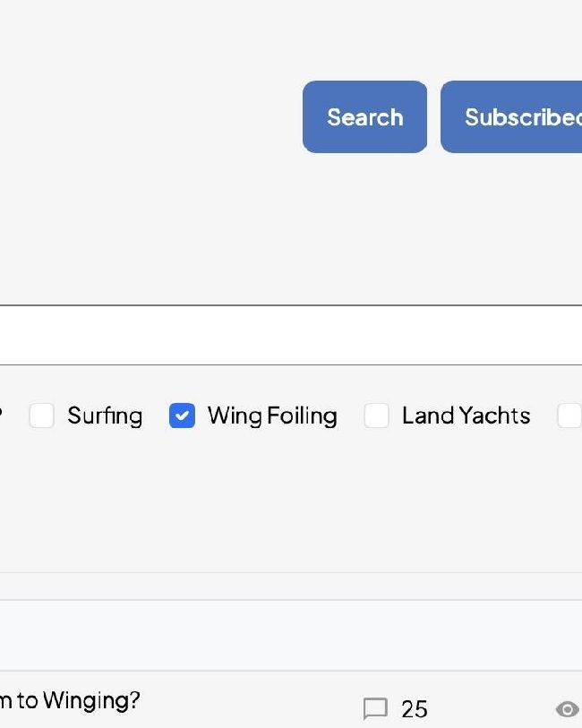Tick the Surfing checkbox
582x728 pixels.
pos(42,415)
